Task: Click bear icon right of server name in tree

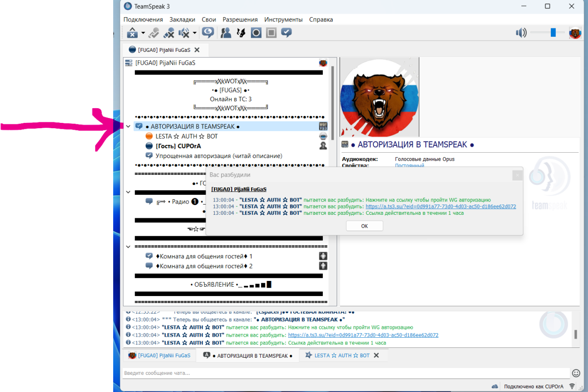Action: 323,63
